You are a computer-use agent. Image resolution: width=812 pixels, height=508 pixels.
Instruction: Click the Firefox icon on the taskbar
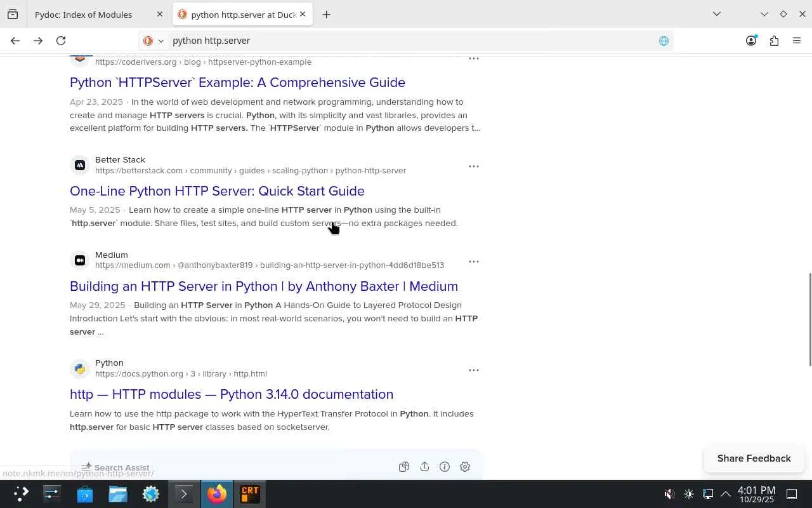tap(217, 493)
